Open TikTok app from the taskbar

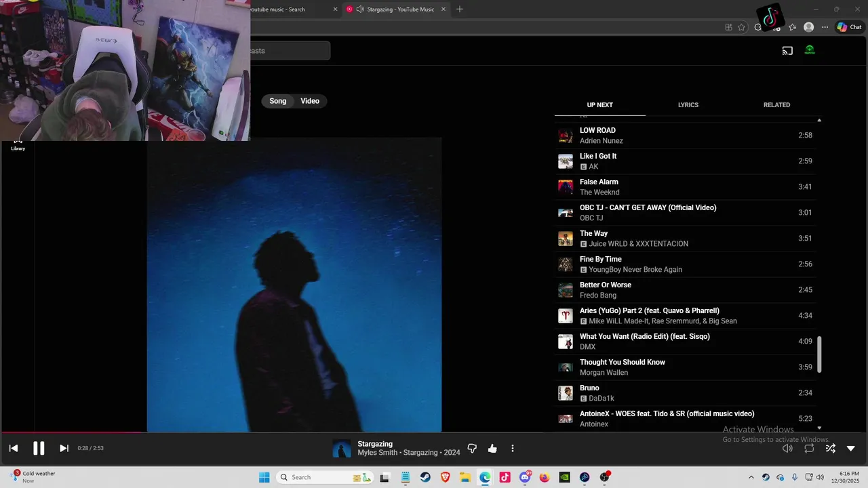pyautogui.click(x=505, y=477)
